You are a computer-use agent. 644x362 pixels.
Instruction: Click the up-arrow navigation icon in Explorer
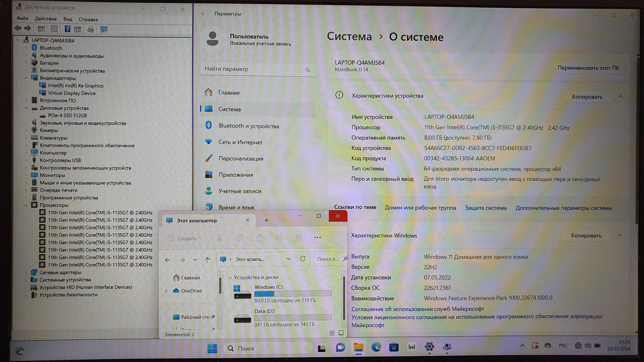pyautogui.click(x=207, y=260)
